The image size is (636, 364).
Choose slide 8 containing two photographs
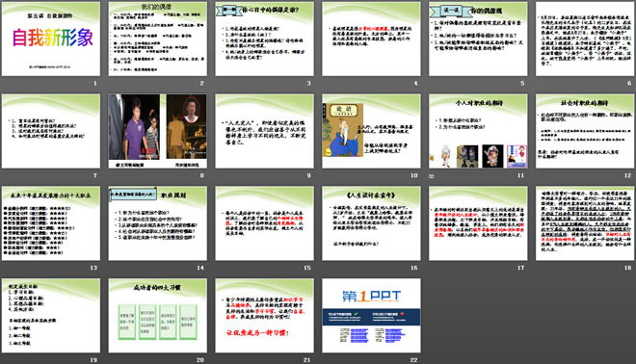[x=158, y=131]
